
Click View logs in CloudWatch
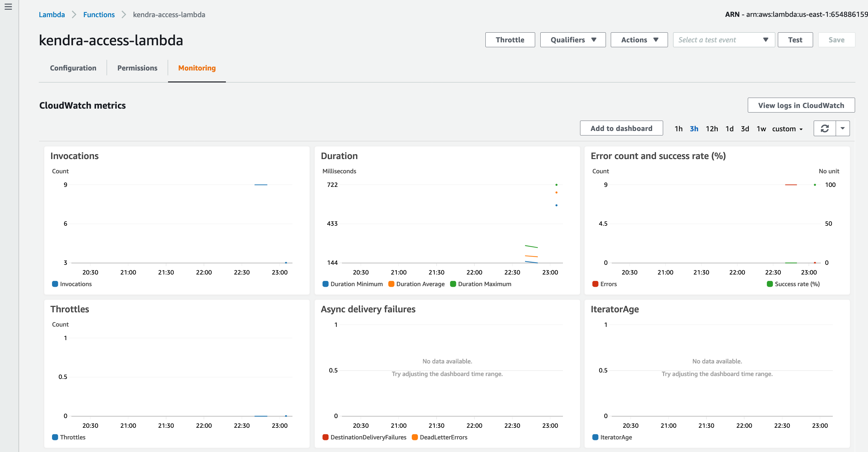pyautogui.click(x=801, y=105)
